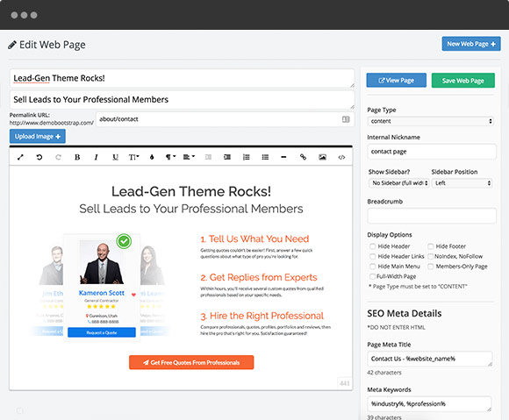Open Show Sidebar dropdown
Screen dimensions: 509x420
(x=399, y=183)
